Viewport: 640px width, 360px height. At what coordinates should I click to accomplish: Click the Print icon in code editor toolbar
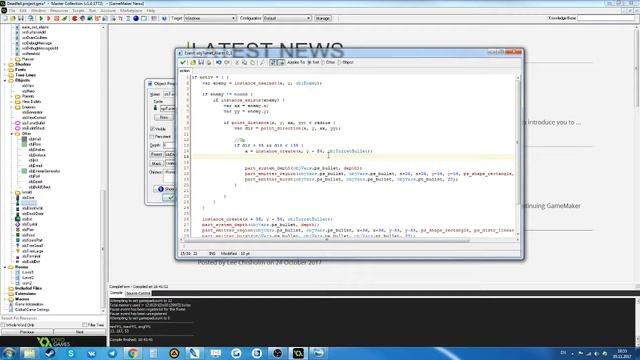tap(209, 62)
